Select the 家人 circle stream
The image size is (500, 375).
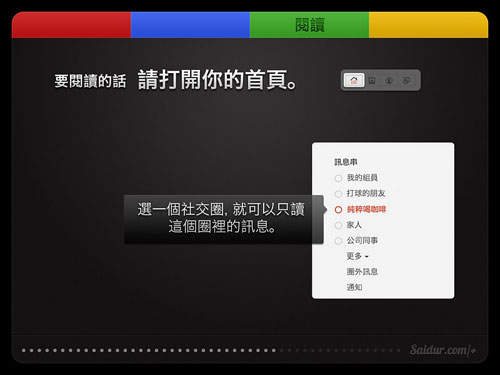click(348, 225)
